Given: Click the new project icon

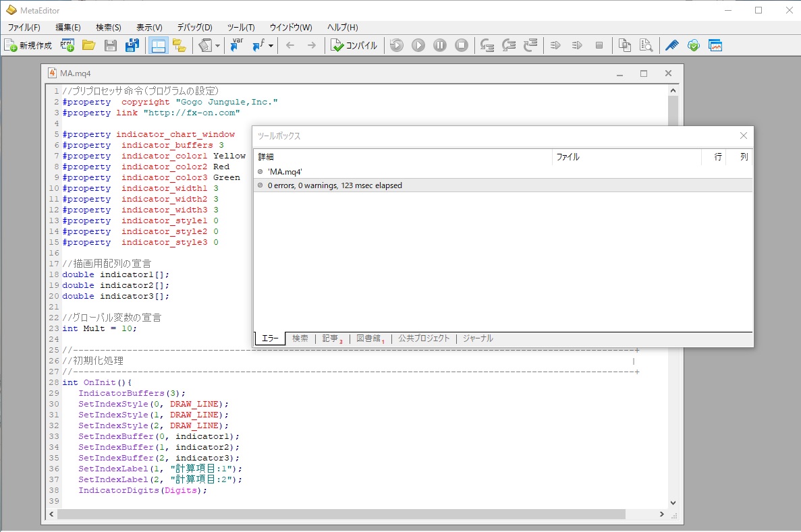Looking at the screenshot, I should 67,45.
